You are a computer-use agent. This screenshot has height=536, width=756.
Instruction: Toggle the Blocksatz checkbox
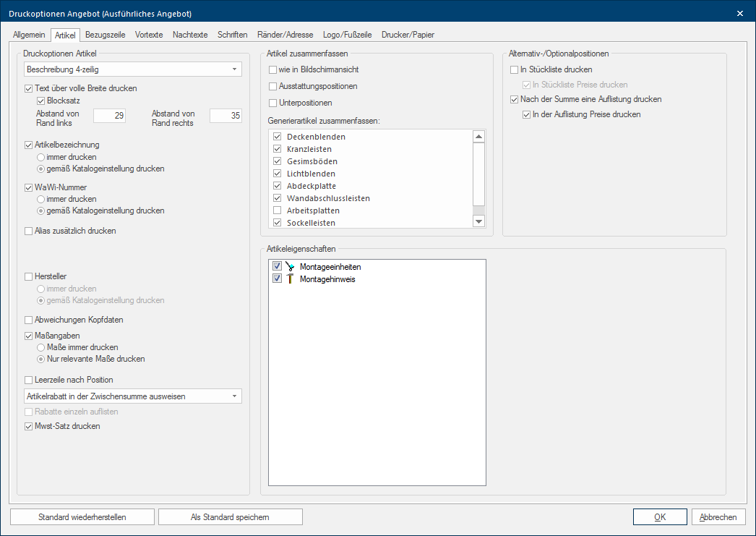click(41, 101)
